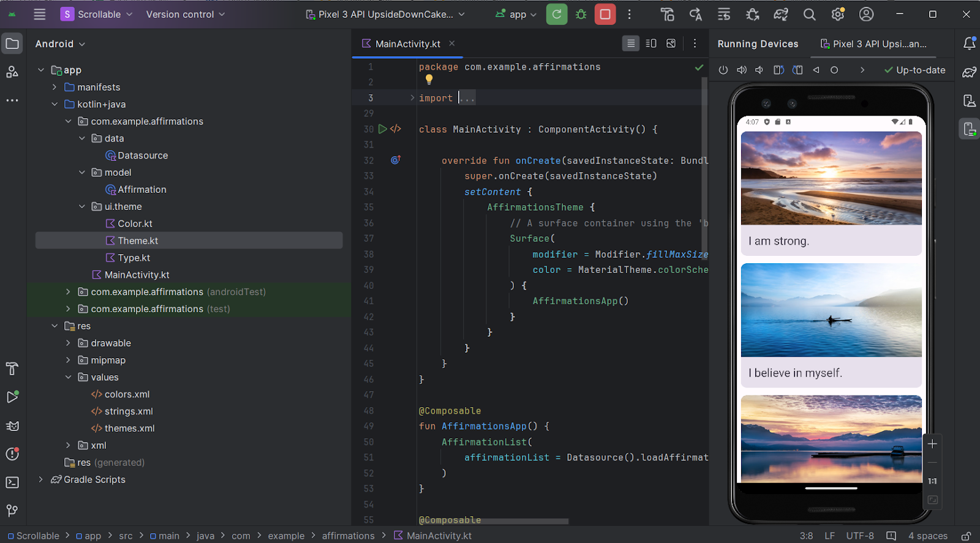Switch editor to Design view
980x543 pixels.
(x=671, y=43)
